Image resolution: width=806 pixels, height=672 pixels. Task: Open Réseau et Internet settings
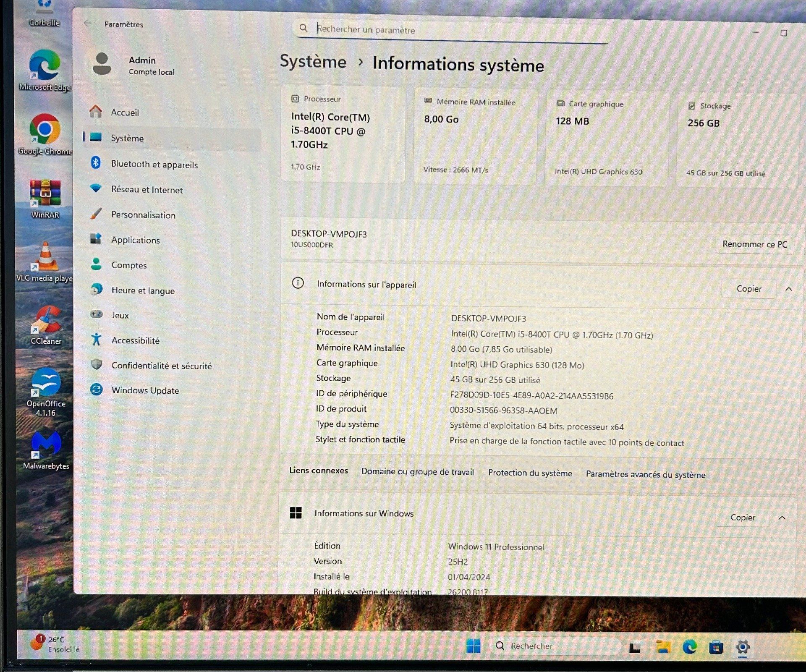(147, 190)
